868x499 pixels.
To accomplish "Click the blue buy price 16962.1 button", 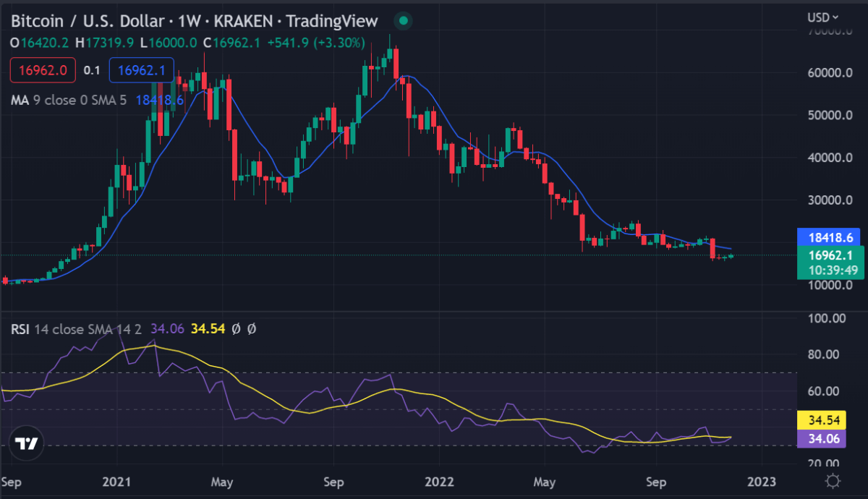I will click(x=141, y=70).
